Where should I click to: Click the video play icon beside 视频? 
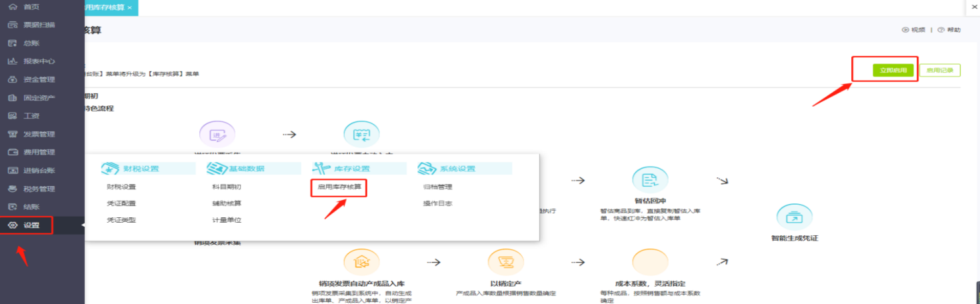coord(905,30)
